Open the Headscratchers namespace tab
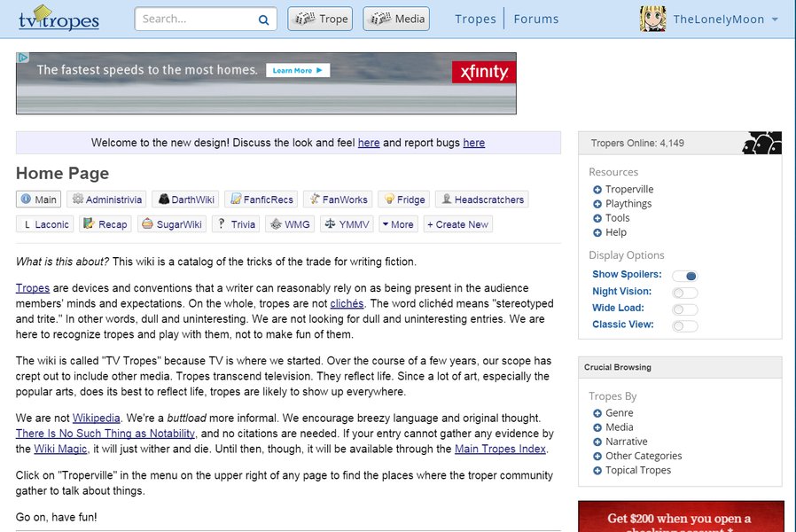796x532 pixels. coord(481,199)
